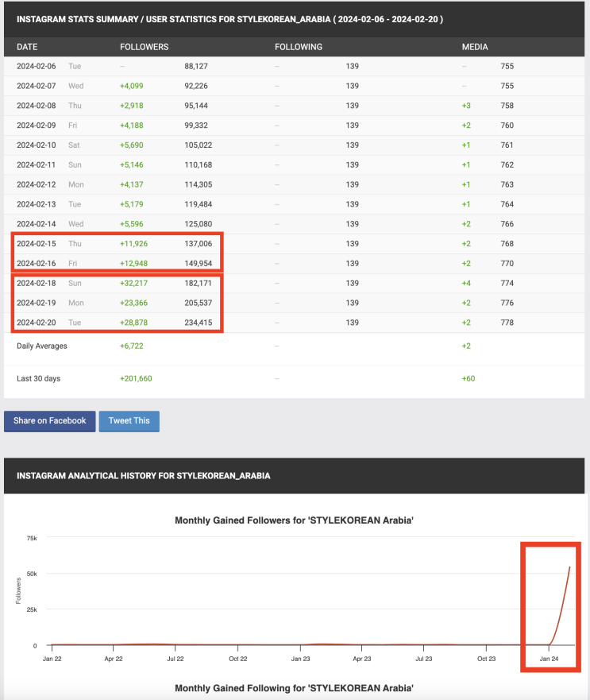Click the Monthly Gained Followers chart title
590x700 pixels.
point(294,520)
